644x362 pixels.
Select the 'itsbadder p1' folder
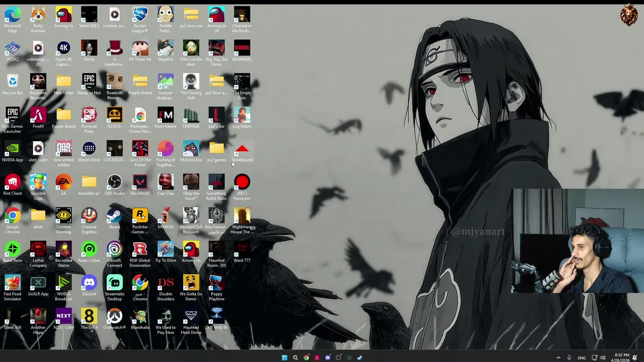click(x=89, y=185)
